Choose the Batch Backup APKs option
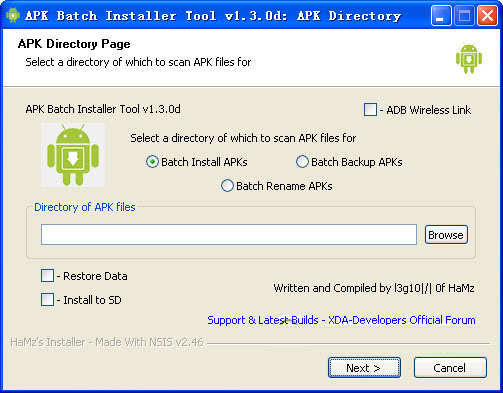503x393 pixels. (302, 162)
